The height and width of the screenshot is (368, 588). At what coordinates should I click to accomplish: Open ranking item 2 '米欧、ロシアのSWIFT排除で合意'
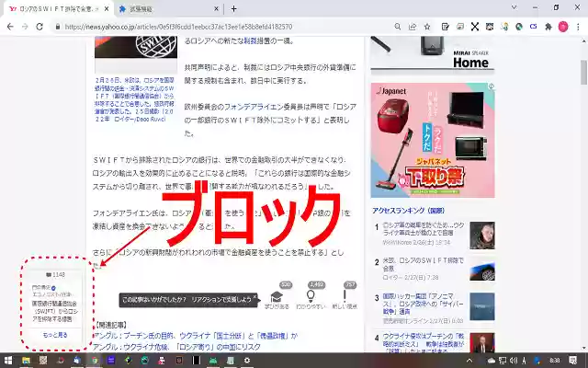[x=423, y=264]
